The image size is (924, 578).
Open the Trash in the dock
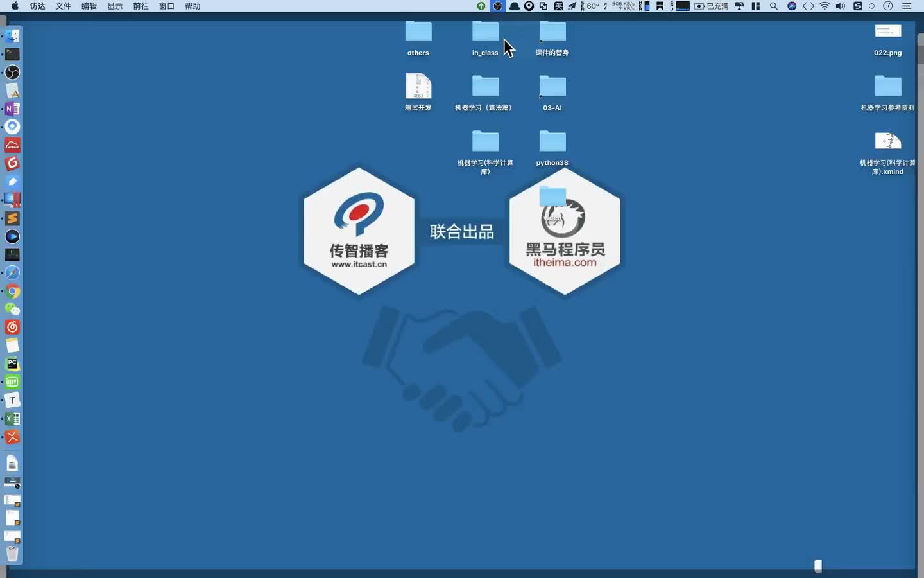[x=12, y=554]
